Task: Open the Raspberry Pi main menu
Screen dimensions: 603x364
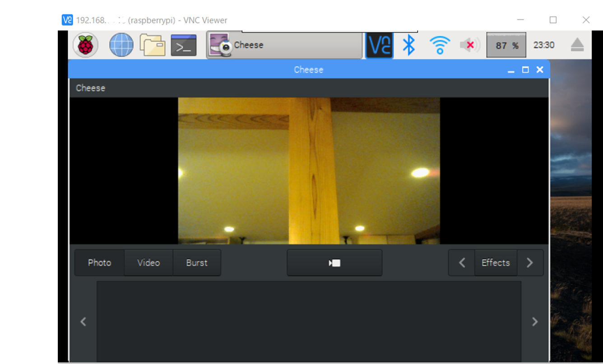Action: tap(85, 45)
